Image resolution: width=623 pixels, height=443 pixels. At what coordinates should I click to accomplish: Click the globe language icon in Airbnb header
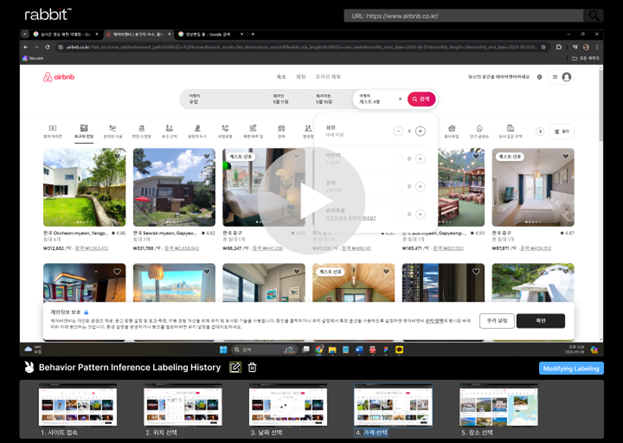pos(539,77)
